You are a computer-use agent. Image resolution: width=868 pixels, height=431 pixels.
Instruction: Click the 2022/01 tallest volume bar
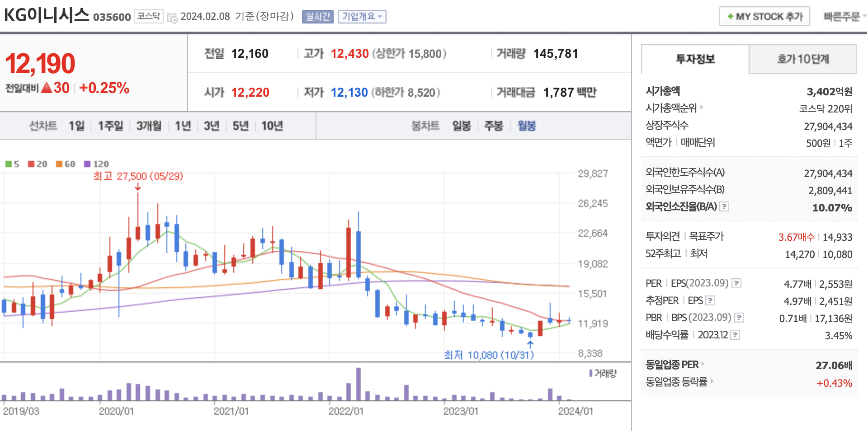point(359,384)
